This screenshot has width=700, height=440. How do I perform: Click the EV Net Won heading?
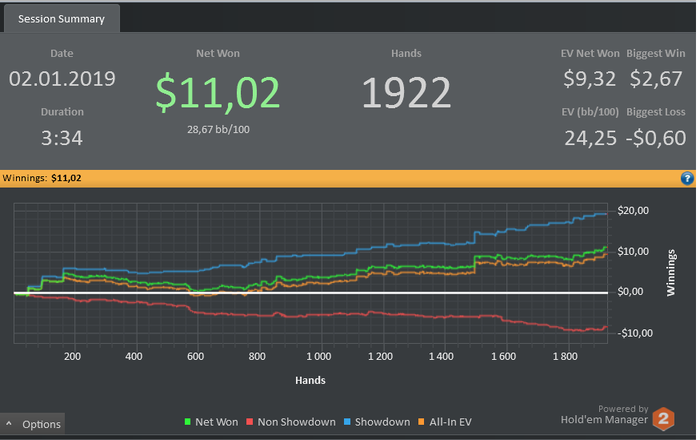[x=590, y=54]
